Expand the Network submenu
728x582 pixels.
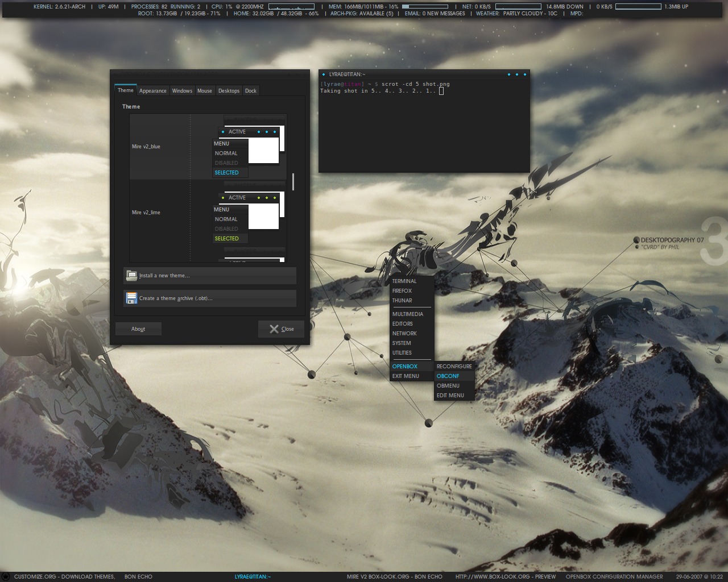coord(412,333)
